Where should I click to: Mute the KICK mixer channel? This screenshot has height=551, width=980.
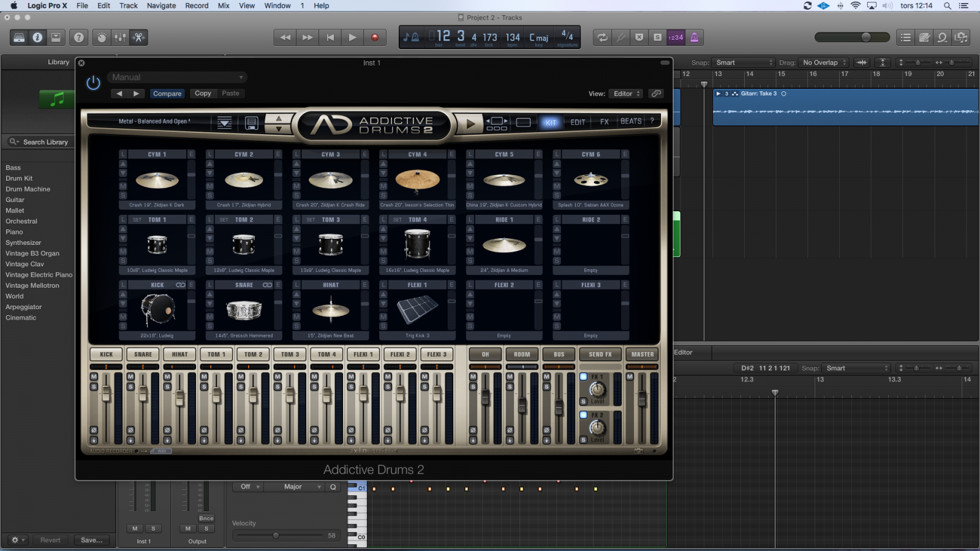point(94,377)
